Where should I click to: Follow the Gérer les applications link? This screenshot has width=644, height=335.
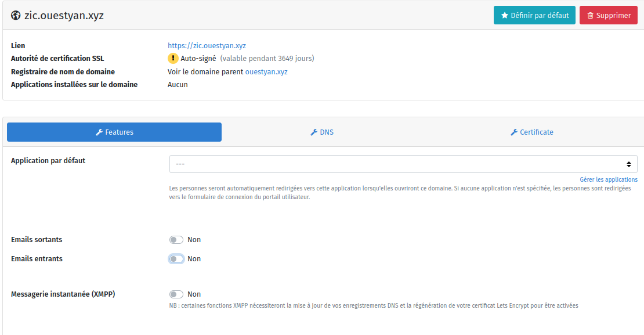(608, 180)
